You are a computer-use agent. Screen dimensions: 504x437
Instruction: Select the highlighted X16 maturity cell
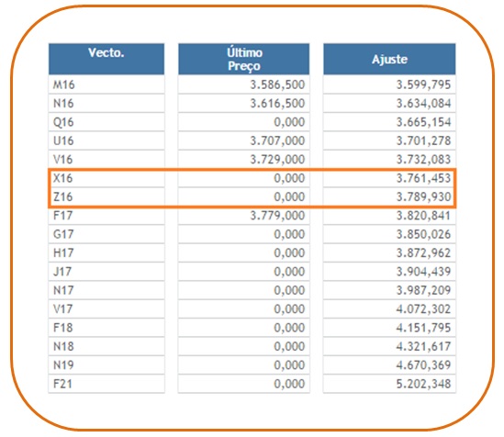tap(106, 178)
